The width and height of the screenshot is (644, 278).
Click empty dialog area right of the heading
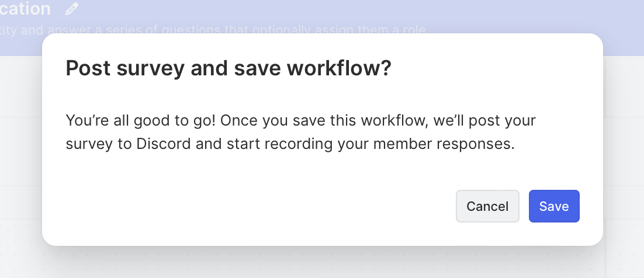pyautogui.click(x=497, y=69)
